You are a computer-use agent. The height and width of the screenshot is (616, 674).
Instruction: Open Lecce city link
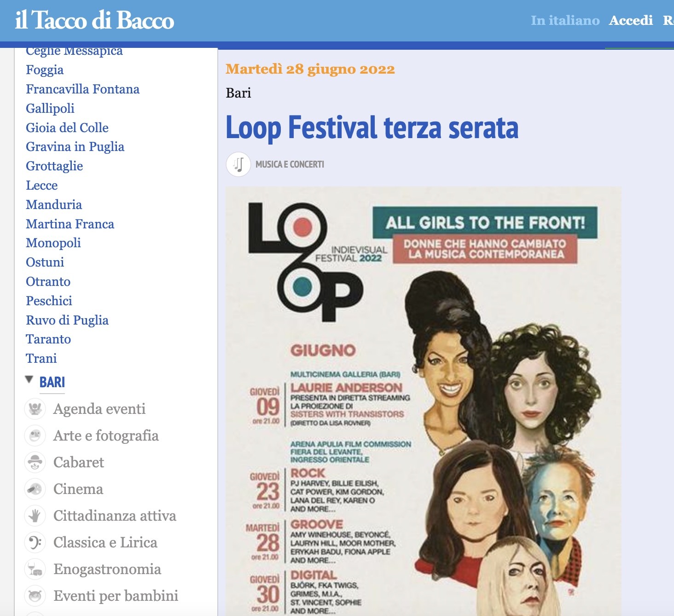coord(41,185)
